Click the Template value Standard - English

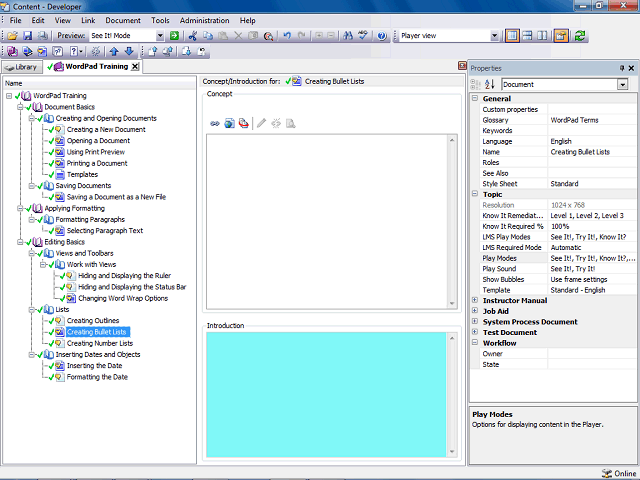[x=578, y=290]
